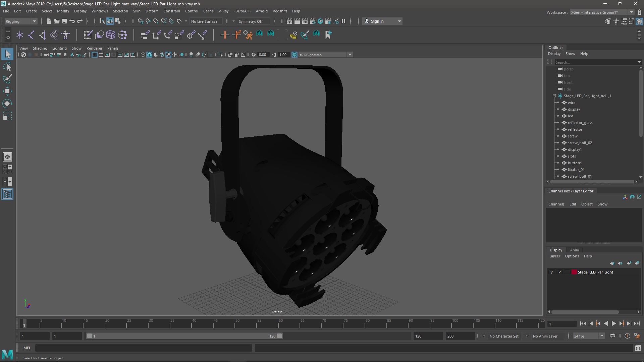The image size is (644, 362).
Task: Click the Redo arrow icon
Action: pyautogui.click(x=80, y=21)
